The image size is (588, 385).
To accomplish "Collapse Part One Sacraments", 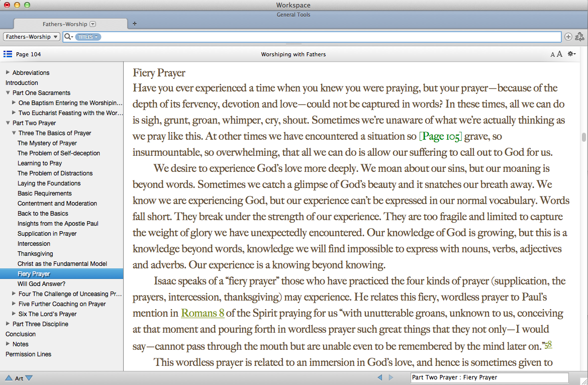I will pyautogui.click(x=8, y=92).
